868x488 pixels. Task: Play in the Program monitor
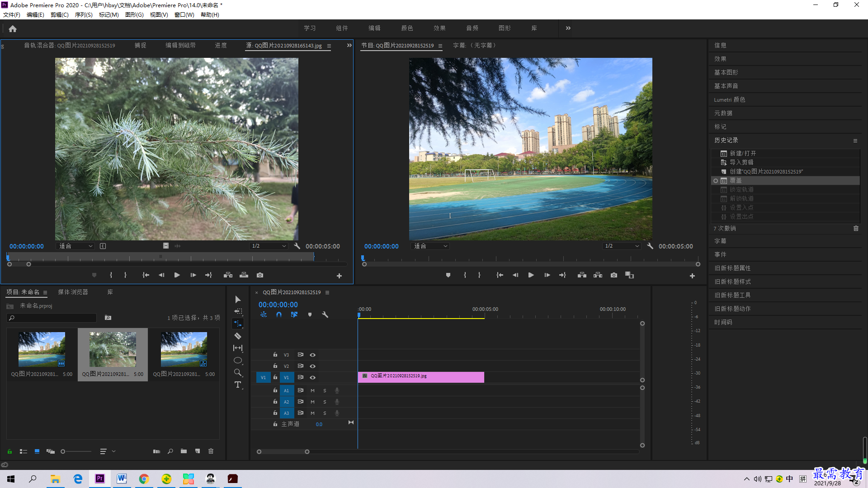[x=531, y=275]
